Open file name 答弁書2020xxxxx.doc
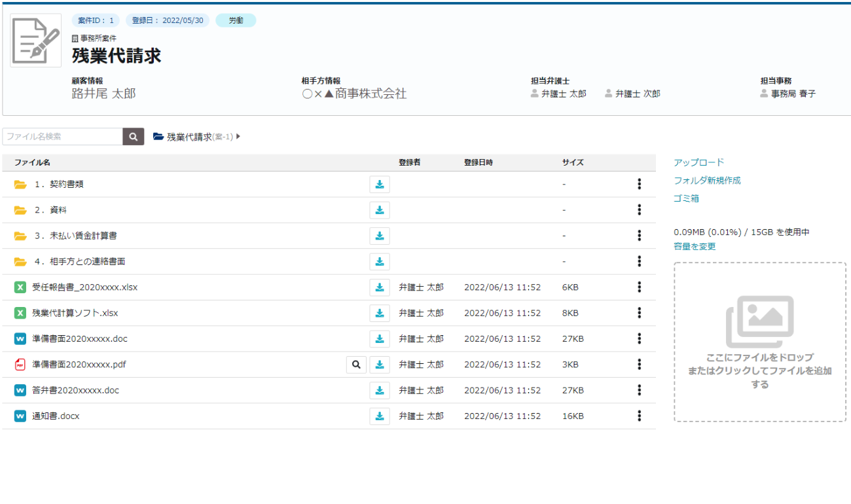The width and height of the screenshot is (851, 504). (x=75, y=391)
